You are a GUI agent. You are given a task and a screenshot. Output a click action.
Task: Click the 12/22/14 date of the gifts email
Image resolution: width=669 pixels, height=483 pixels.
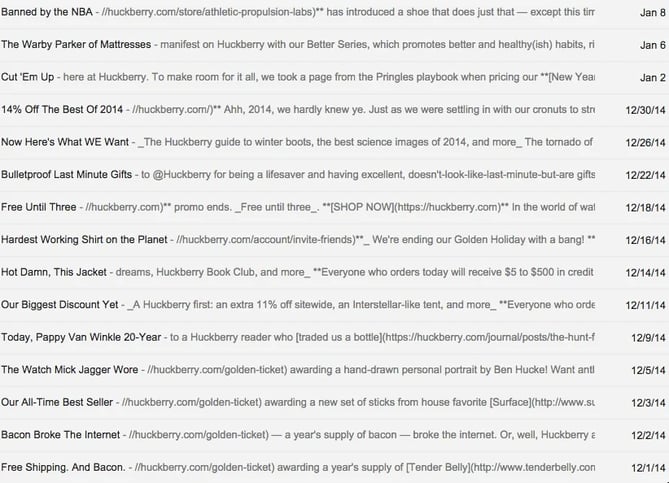click(642, 175)
